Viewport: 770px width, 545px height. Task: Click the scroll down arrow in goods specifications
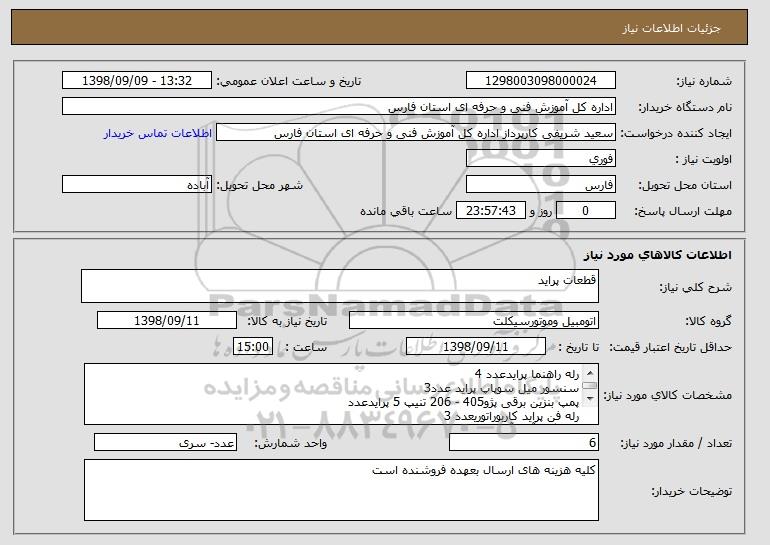click(590, 398)
